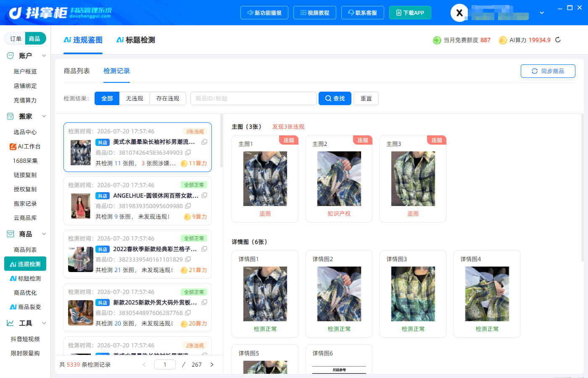Go to next page of detection records
Image resolution: width=588 pixels, height=378 pixels.
[x=212, y=365]
